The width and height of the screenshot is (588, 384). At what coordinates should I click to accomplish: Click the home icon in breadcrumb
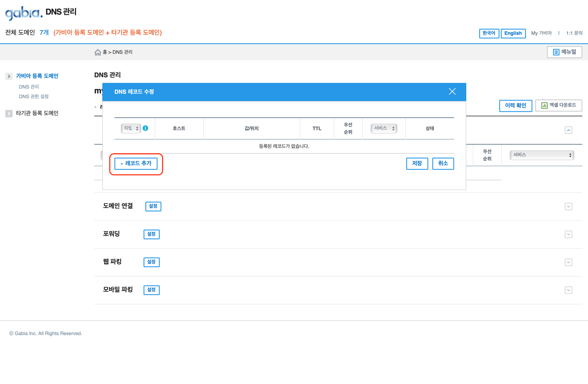coord(98,52)
